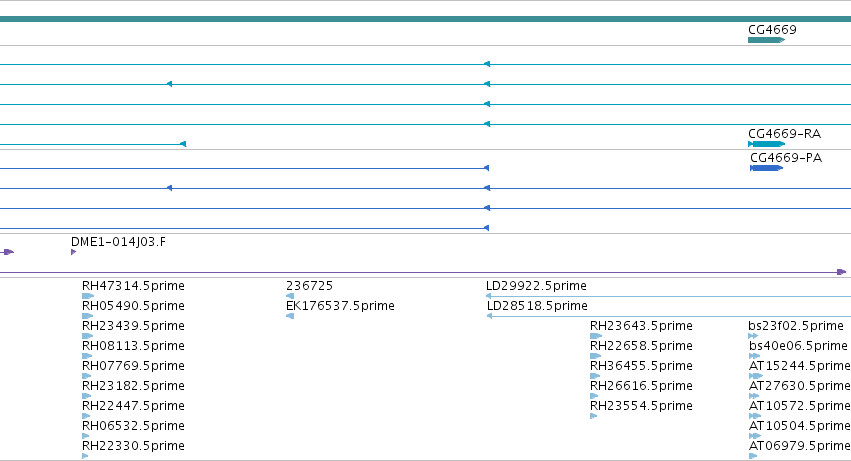Click the long purple feature line
851x461 pixels.
tap(423, 272)
